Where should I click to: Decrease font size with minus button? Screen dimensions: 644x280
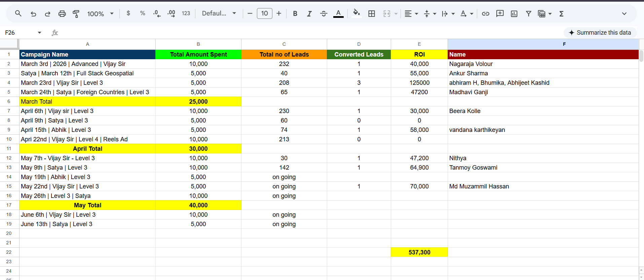250,13
